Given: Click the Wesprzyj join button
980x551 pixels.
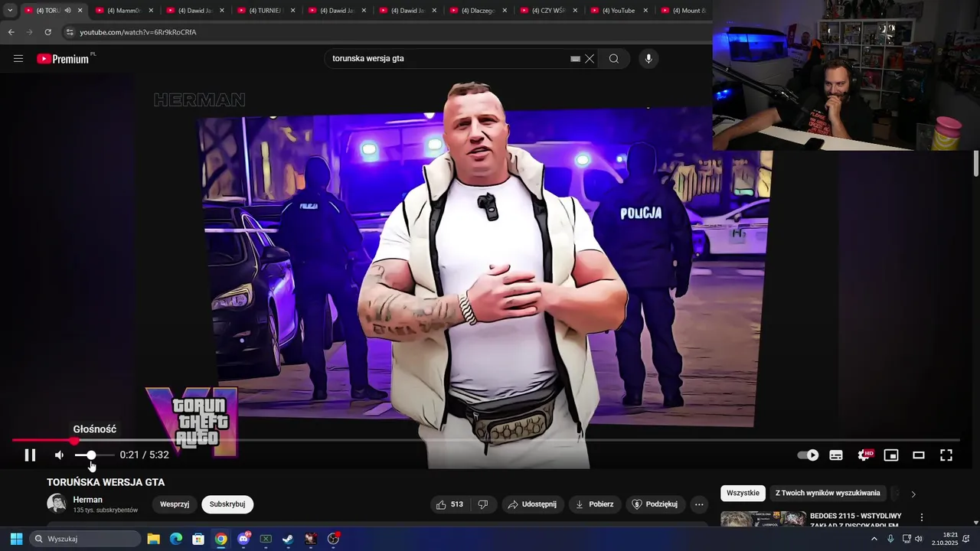Looking at the screenshot, I should pyautogui.click(x=175, y=504).
